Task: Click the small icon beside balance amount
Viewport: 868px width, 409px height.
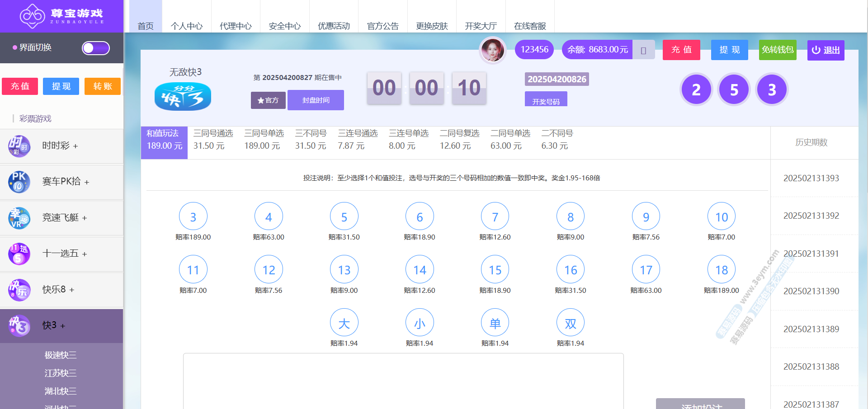Action: (x=643, y=50)
